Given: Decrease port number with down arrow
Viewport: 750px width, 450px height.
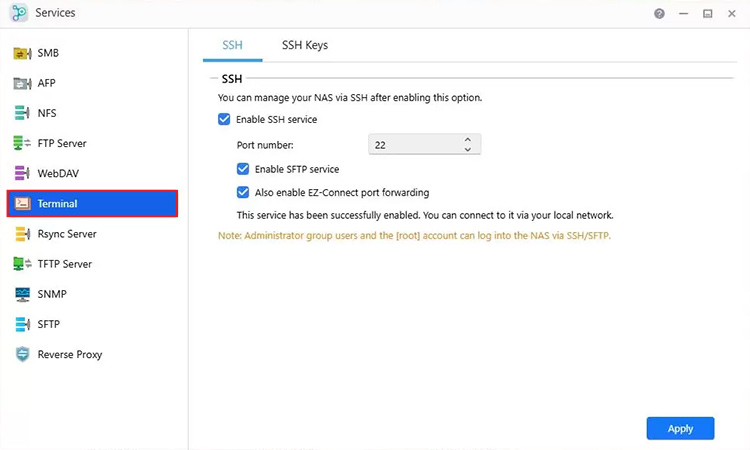Looking at the screenshot, I should coord(467,149).
